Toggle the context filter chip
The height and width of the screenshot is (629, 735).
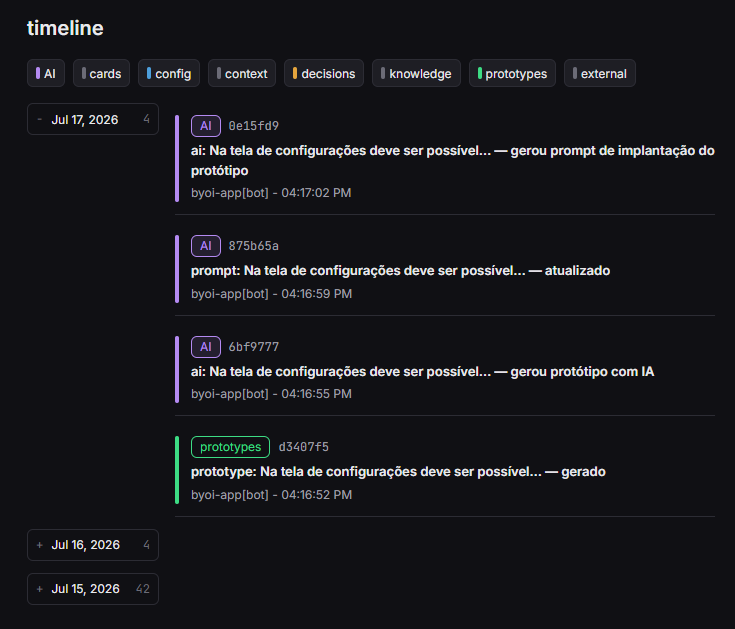click(242, 74)
